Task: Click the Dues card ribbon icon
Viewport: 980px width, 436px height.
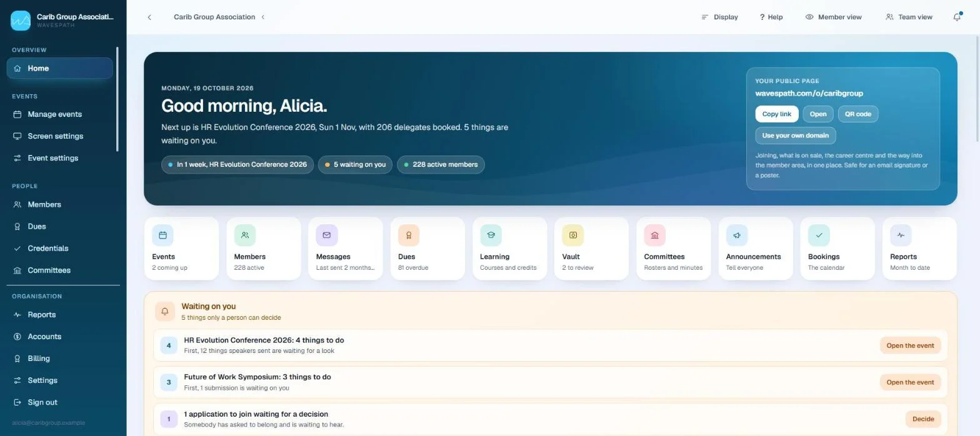Action: tap(409, 235)
